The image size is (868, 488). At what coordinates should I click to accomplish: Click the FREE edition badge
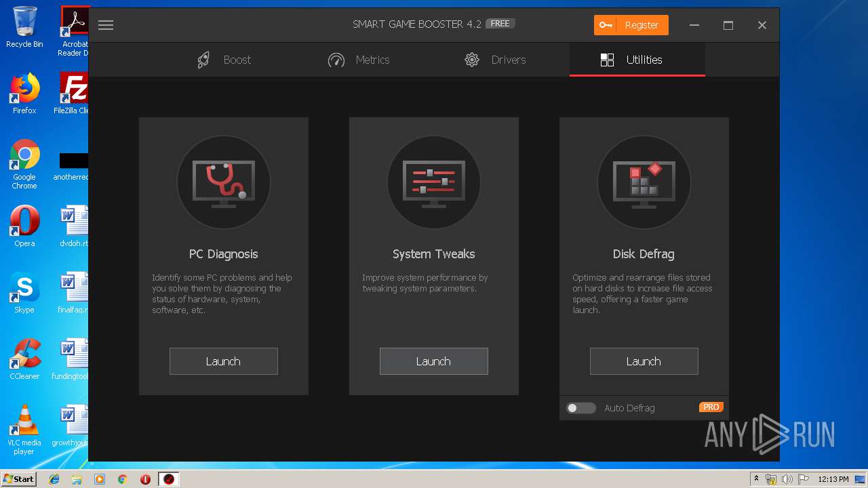(x=500, y=24)
